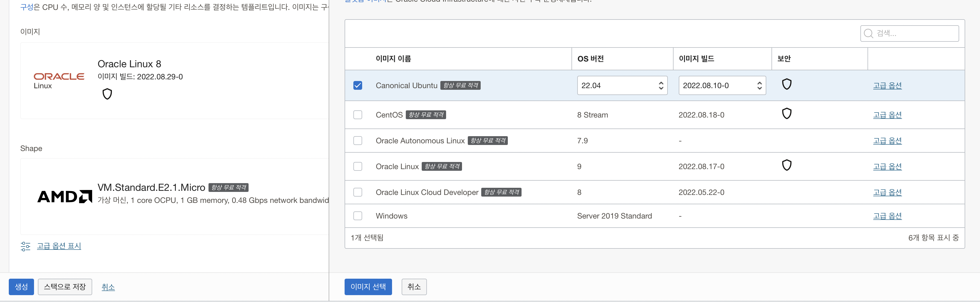The image size is (980, 302).
Task: Click the 7.9 OS version cell
Action: tap(582, 141)
